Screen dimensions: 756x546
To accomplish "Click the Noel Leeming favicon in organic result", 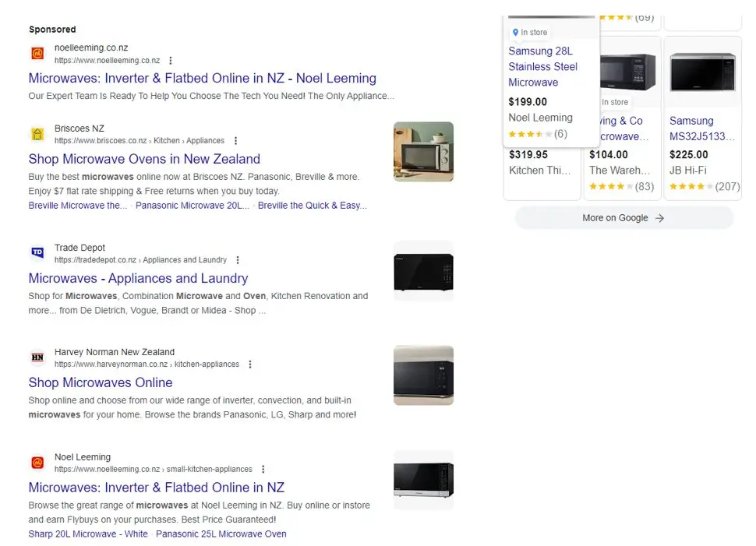I will tap(37, 463).
